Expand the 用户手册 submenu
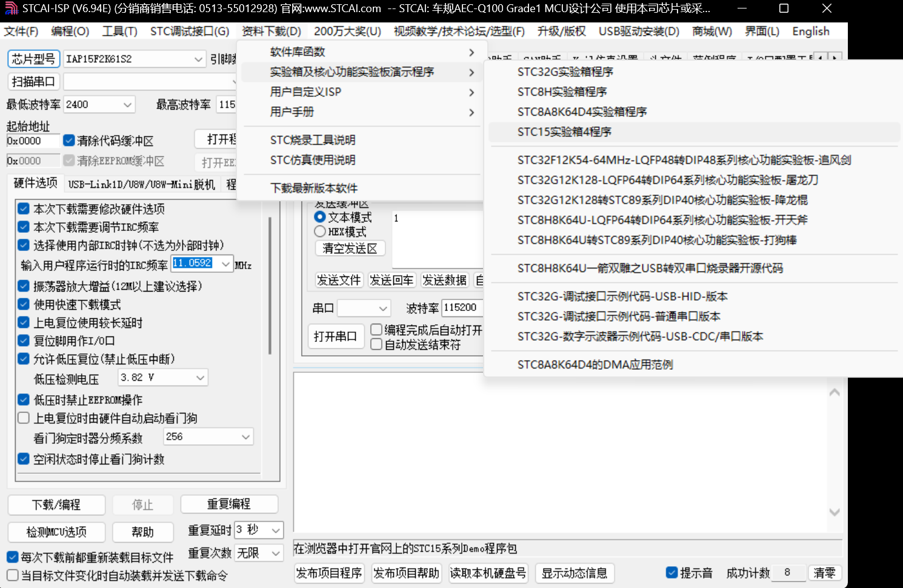The width and height of the screenshot is (903, 588). (x=361, y=112)
